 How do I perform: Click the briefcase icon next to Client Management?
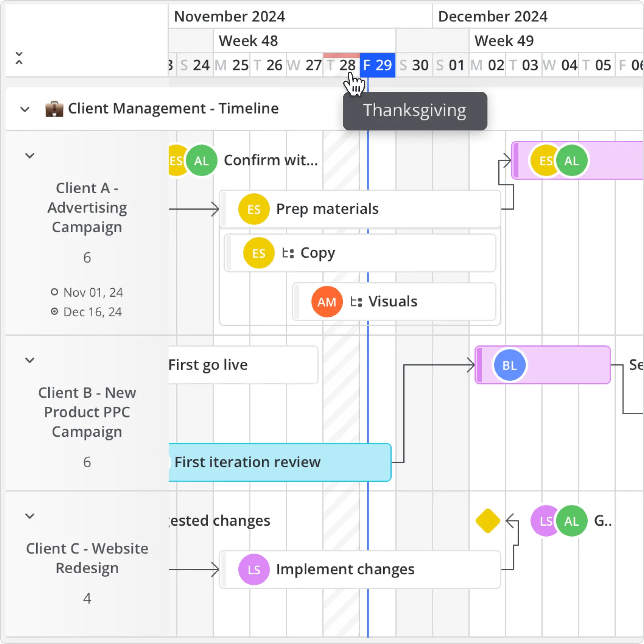[x=55, y=109]
